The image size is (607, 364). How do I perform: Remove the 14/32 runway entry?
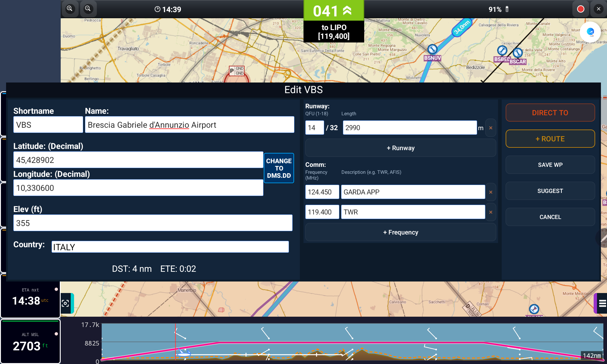491,128
